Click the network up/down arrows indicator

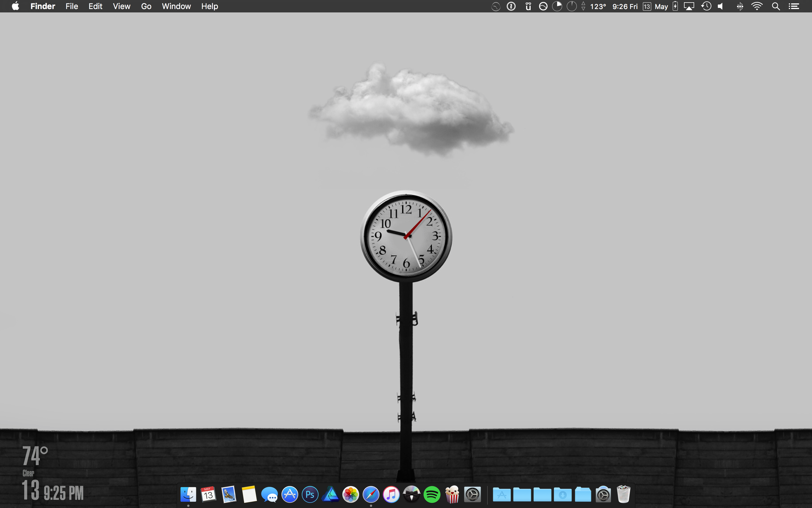tap(584, 6)
